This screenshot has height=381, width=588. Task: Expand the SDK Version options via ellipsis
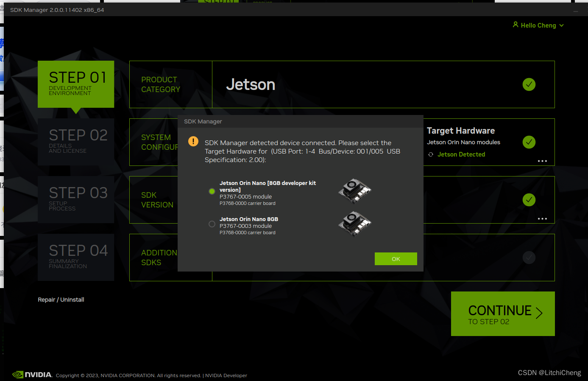click(x=542, y=219)
